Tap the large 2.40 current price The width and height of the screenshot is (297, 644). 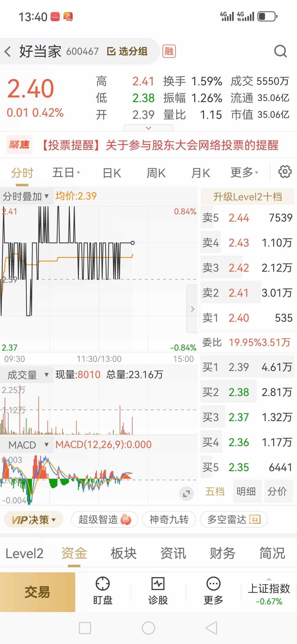click(30, 88)
